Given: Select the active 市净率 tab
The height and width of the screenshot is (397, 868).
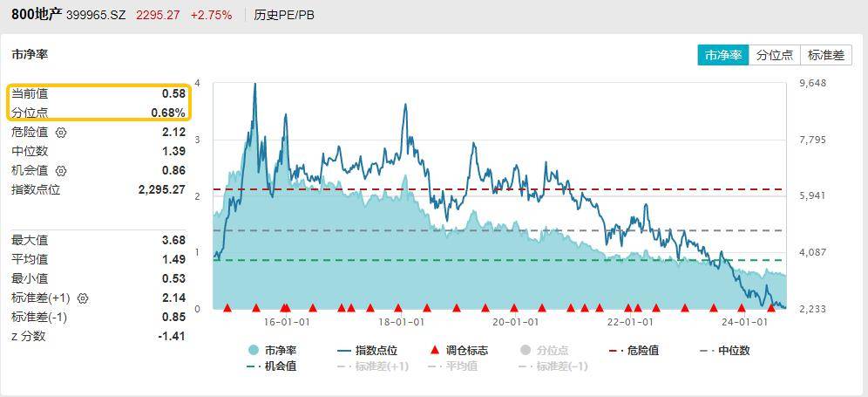Looking at the screenshot, I should tap(723, 54).
